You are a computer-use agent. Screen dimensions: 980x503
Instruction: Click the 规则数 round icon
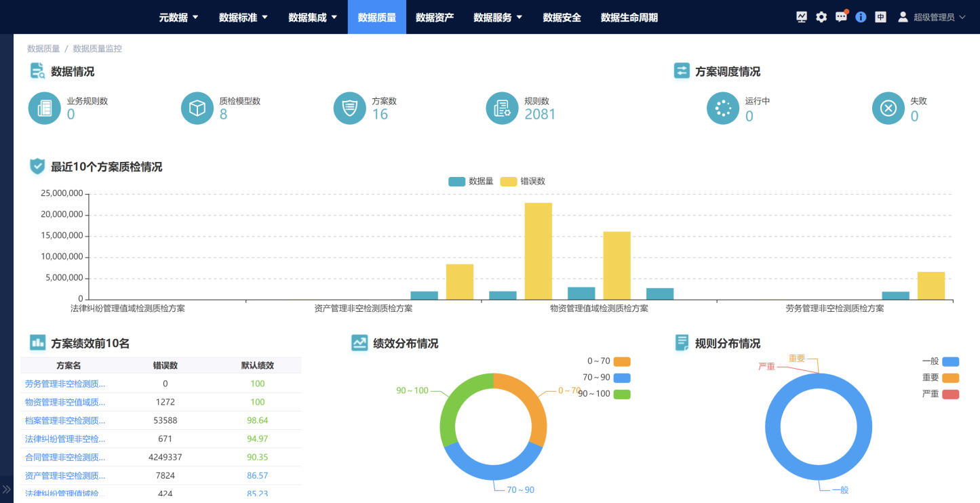pos(503,108)
